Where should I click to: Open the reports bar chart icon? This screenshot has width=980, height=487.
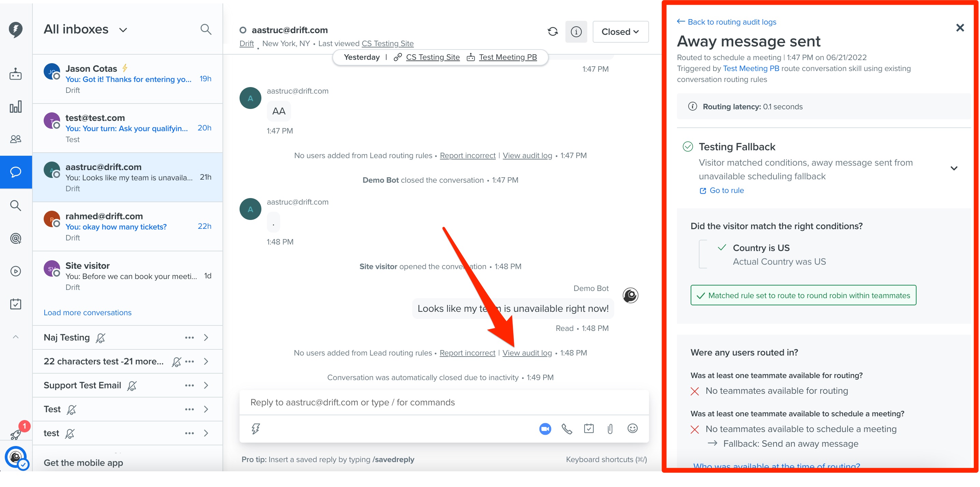pos(16,107)
